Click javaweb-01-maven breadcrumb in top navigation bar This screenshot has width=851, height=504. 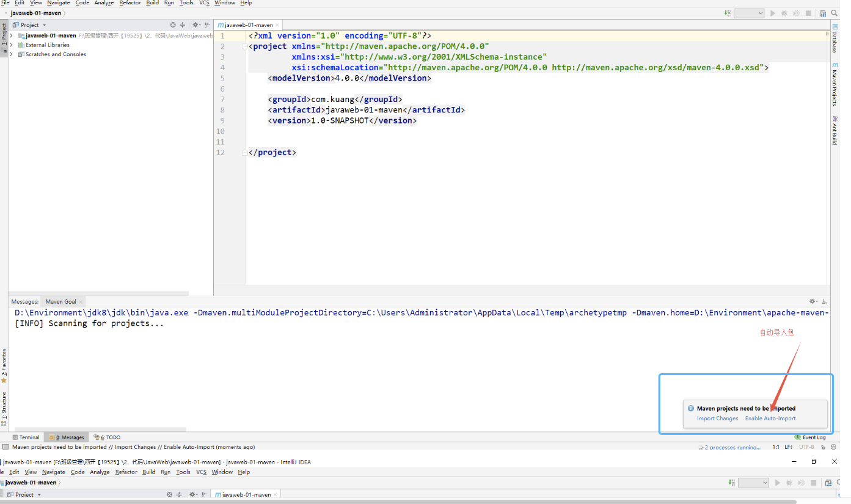coord(36,13)
